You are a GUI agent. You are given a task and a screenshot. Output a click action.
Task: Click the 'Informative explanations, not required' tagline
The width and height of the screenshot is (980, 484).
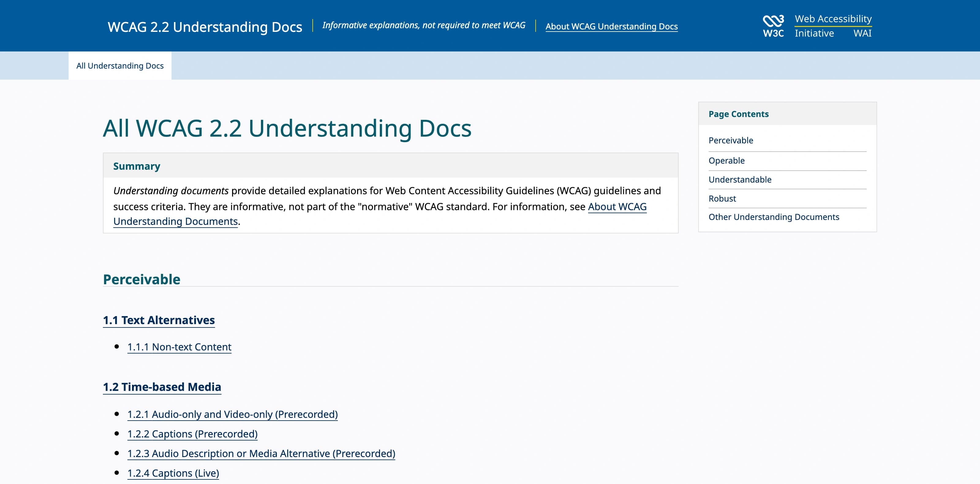coord(424,25)
